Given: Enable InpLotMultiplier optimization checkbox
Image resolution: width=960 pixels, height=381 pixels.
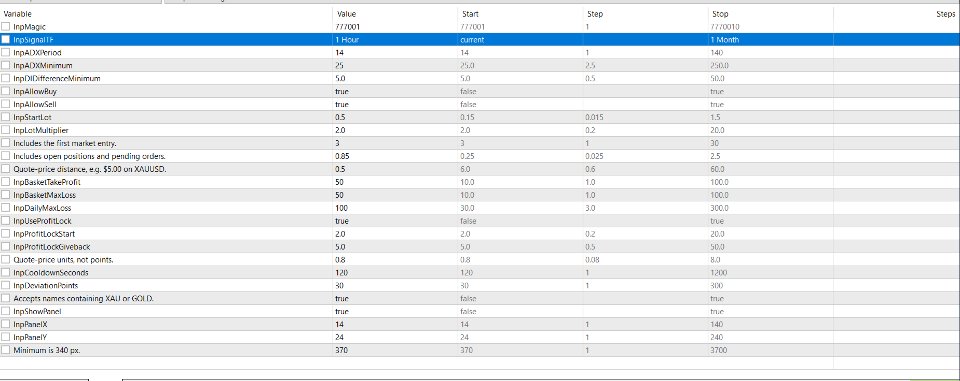Looking at the screenshot, I should click(6, 130).
